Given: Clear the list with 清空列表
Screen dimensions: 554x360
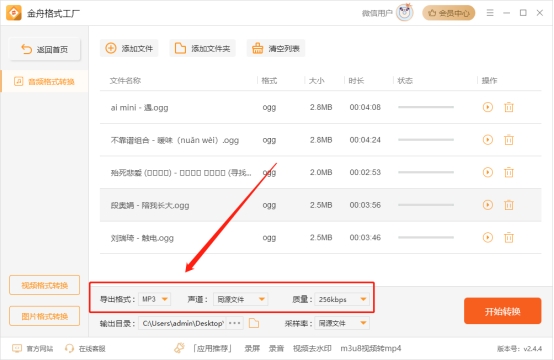Looking at the screenshot, I should coord(276,48).
